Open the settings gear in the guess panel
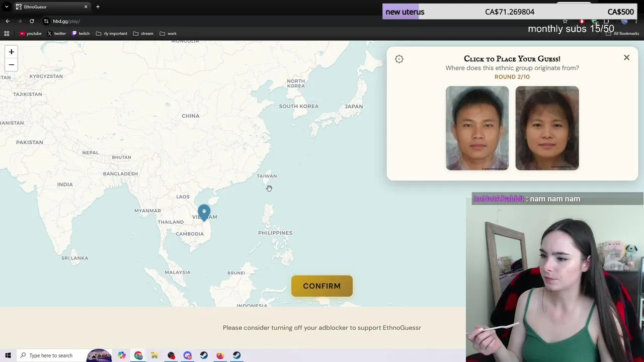 399,59
